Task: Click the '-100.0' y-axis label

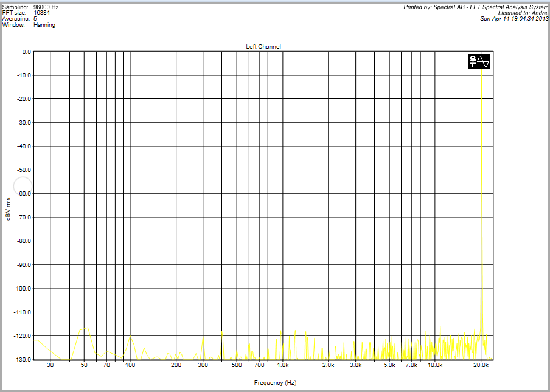Action: (23, 288)
